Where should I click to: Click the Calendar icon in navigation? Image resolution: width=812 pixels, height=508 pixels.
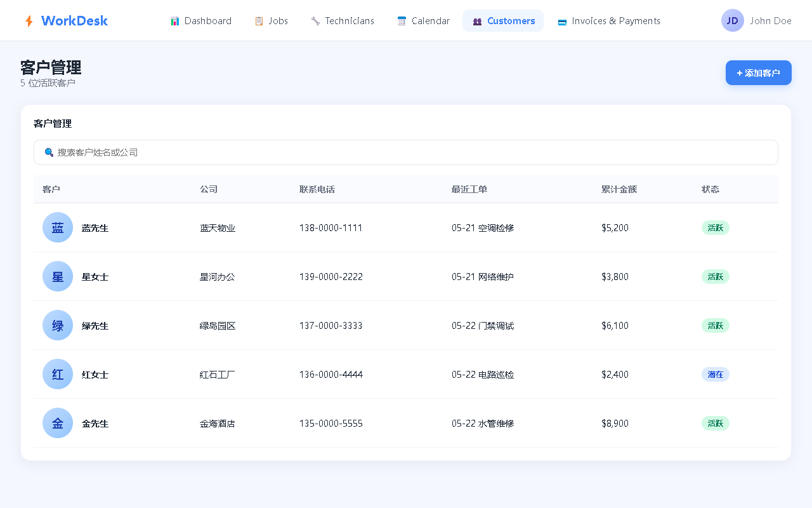pyautogui.click(x=402, y=21)
